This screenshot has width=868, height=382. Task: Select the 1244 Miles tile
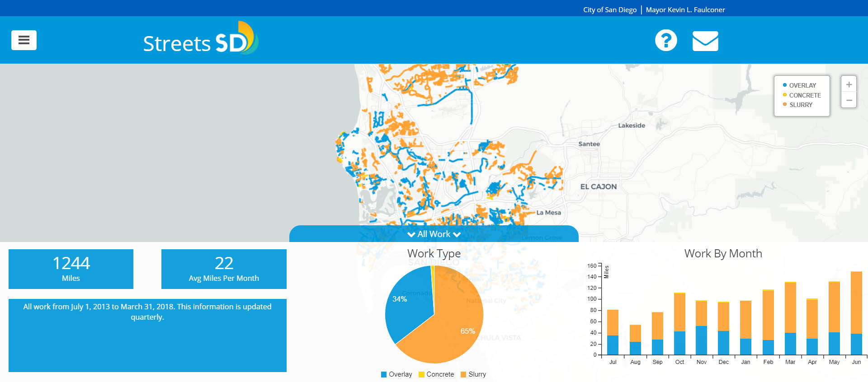click(x=71, y=269)
